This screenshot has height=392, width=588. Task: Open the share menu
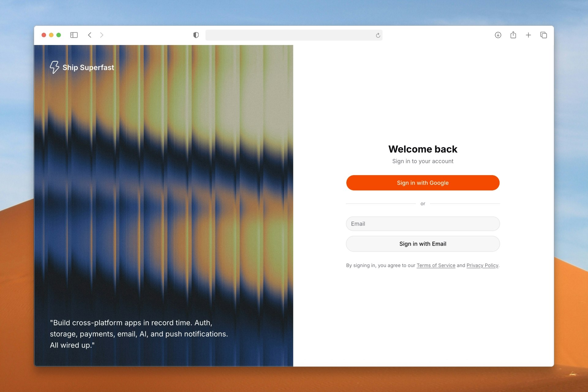coord(513,35)
